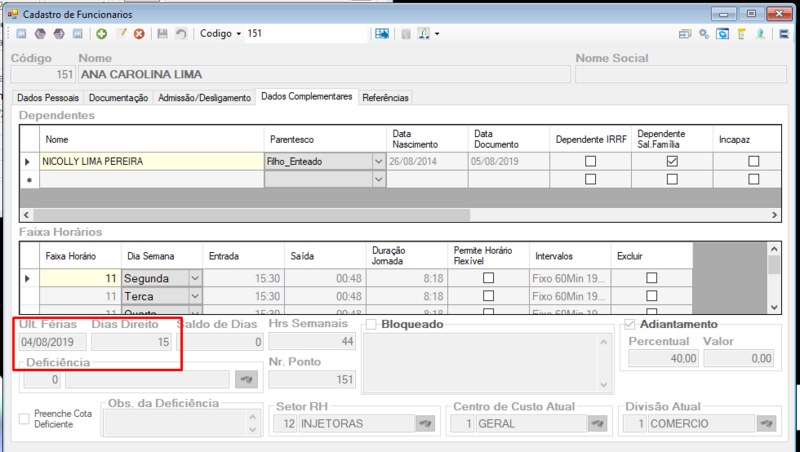
Task: Click the Nome Social input field
Action: 681,74
